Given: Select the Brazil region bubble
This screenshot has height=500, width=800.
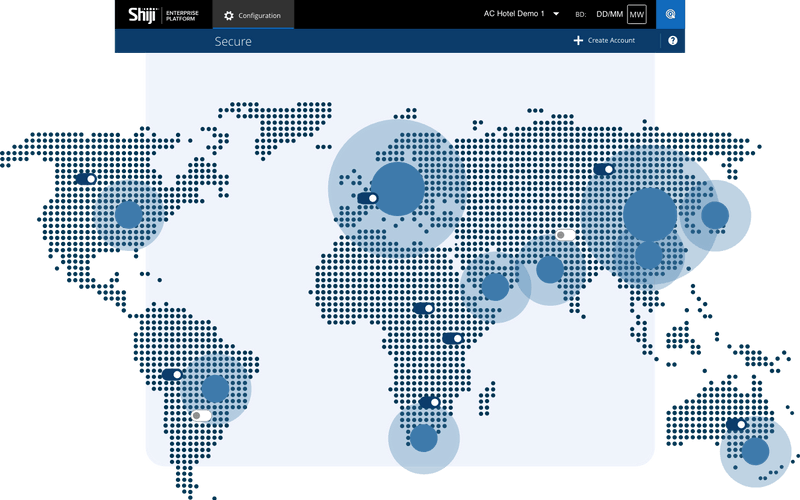Looking at the screenshot, I should [215, 389].
